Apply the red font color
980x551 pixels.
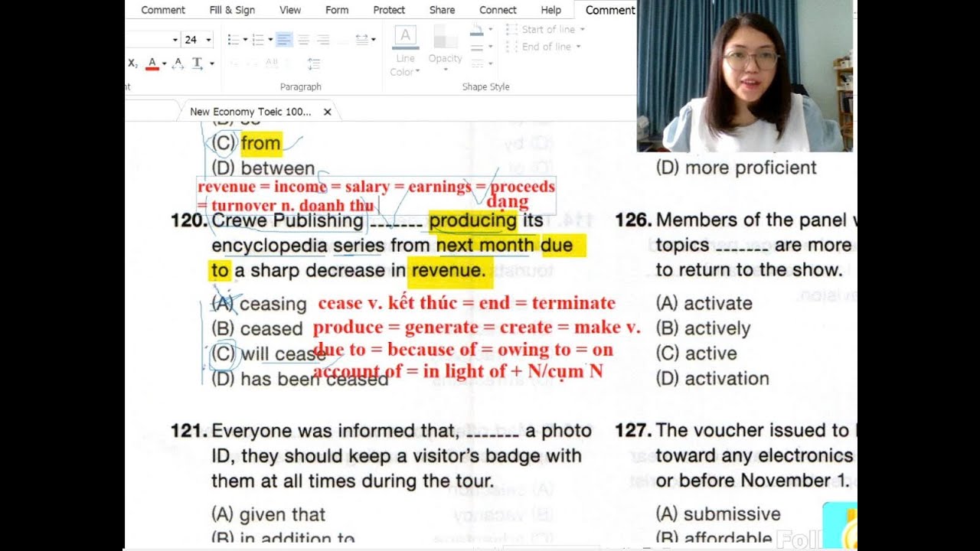152,63
